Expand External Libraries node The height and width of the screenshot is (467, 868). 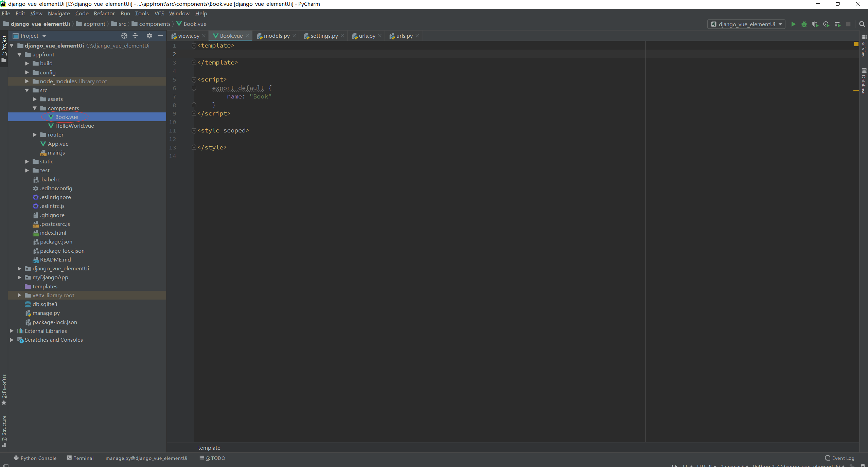[12, 331]
